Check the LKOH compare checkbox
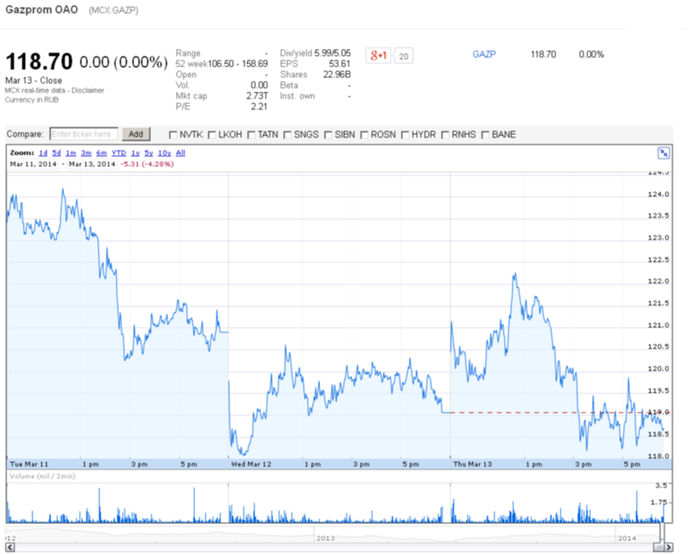 [x=212, y=135]
